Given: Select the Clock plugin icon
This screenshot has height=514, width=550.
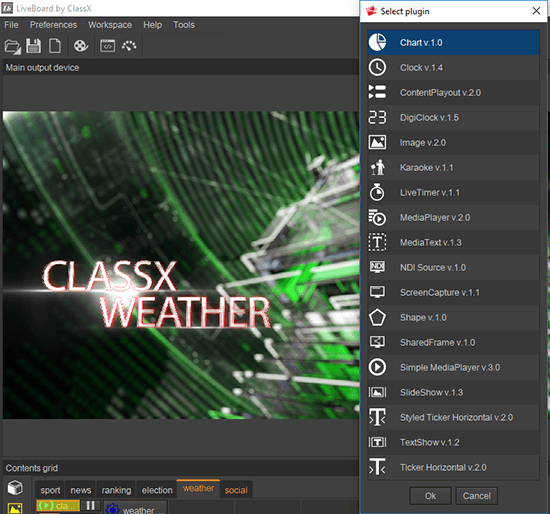Looking at the screenshot, I should point(377,67).
